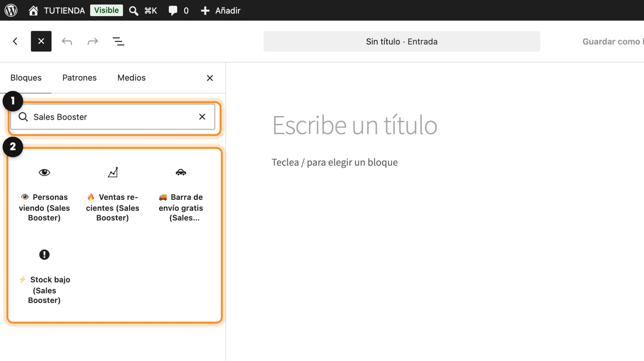Undo the last change
Viewport: 644px width, 361px height.
67,41
